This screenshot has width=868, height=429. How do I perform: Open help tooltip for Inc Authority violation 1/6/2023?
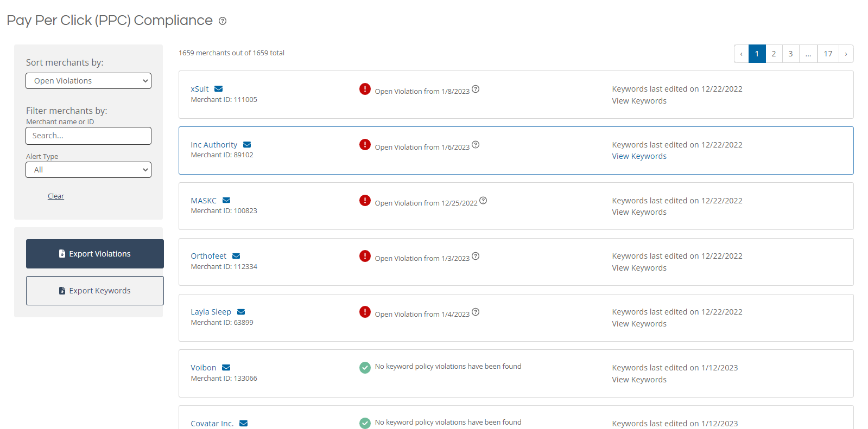tap(476, 145)
